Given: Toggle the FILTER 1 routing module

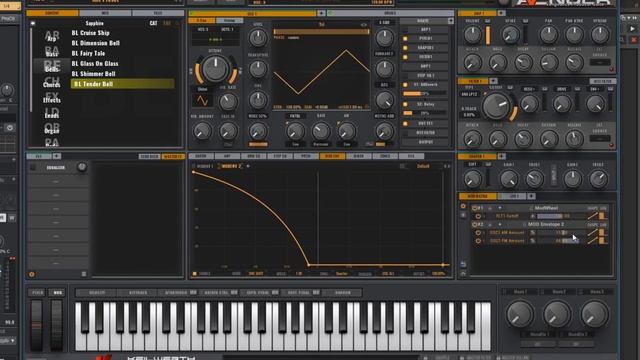Looking at the screenshot, I should click(x=405, y=57).
